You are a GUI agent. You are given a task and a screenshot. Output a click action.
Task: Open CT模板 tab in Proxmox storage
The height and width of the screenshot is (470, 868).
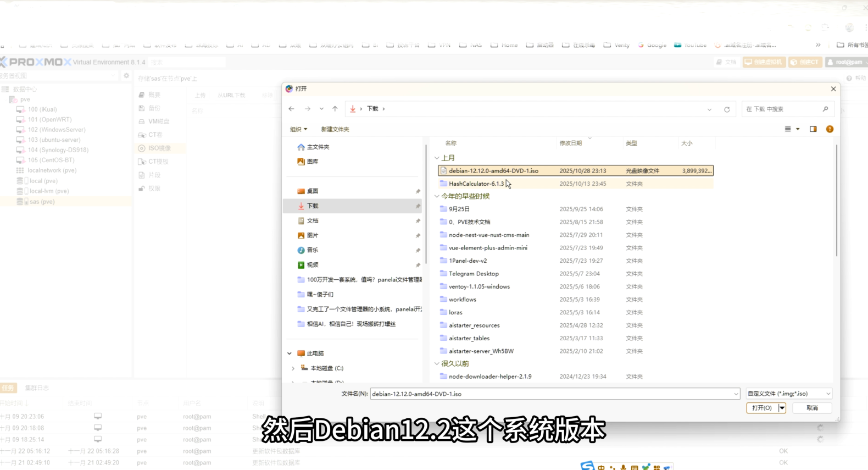coord(158,162)
